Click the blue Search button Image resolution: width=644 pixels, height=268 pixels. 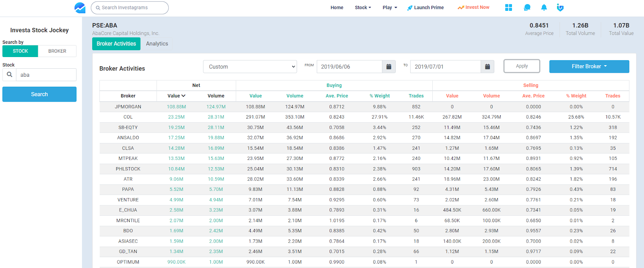tap(39, 94)
